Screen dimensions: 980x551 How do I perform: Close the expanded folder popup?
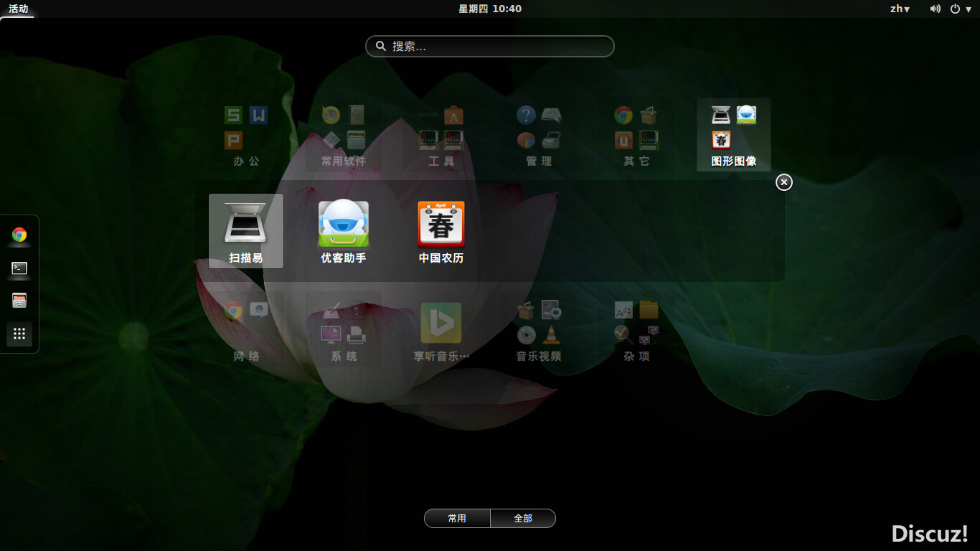[x=784, y=182]
